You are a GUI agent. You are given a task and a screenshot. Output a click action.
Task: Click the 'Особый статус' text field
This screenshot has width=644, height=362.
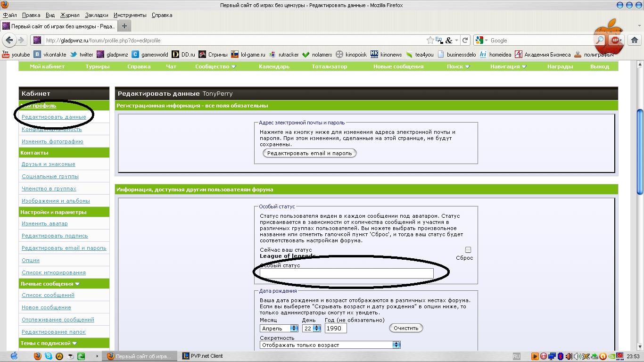click(347, 273)
